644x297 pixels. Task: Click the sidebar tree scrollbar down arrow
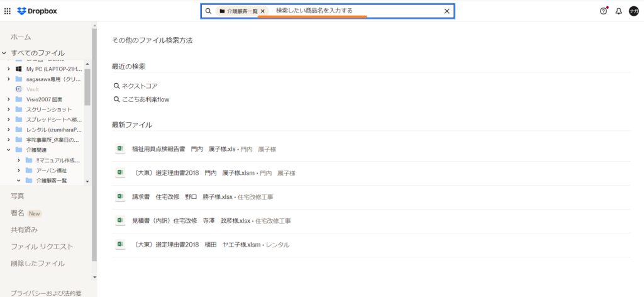coord(94,276)
